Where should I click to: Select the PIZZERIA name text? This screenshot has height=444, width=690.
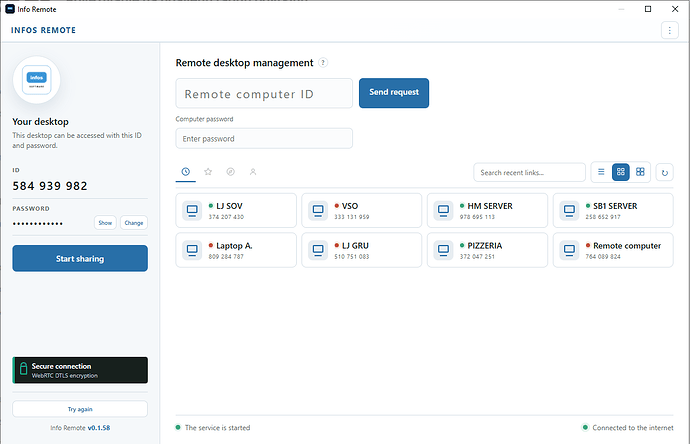click(x=484, y=246)
